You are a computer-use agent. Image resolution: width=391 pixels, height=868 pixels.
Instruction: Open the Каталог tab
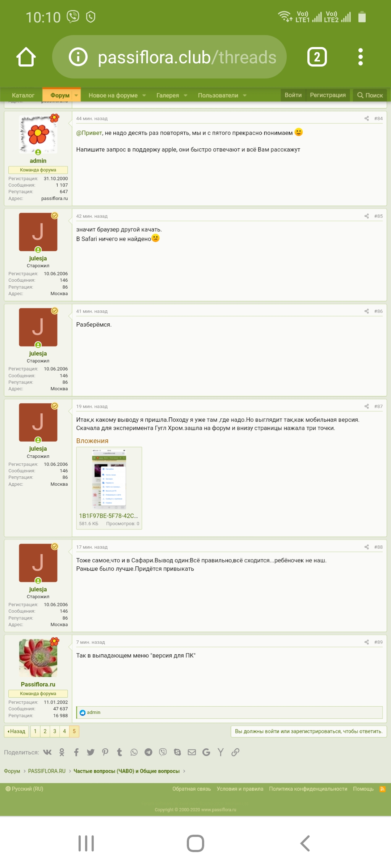[23, 95]
